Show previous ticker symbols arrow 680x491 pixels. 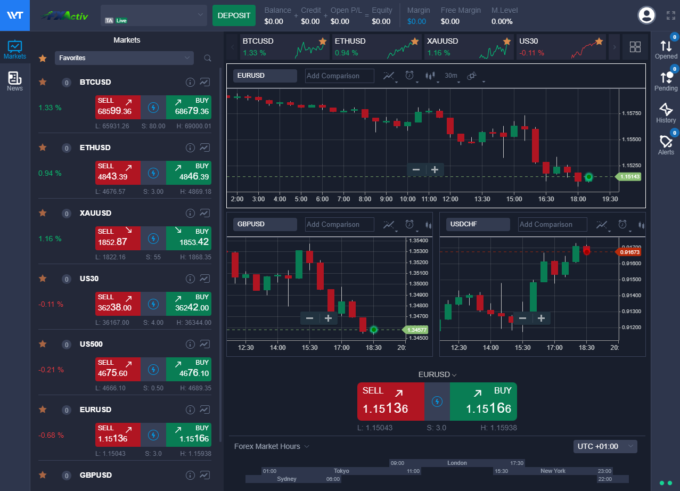pyautogui.click(x=232, y=47)
